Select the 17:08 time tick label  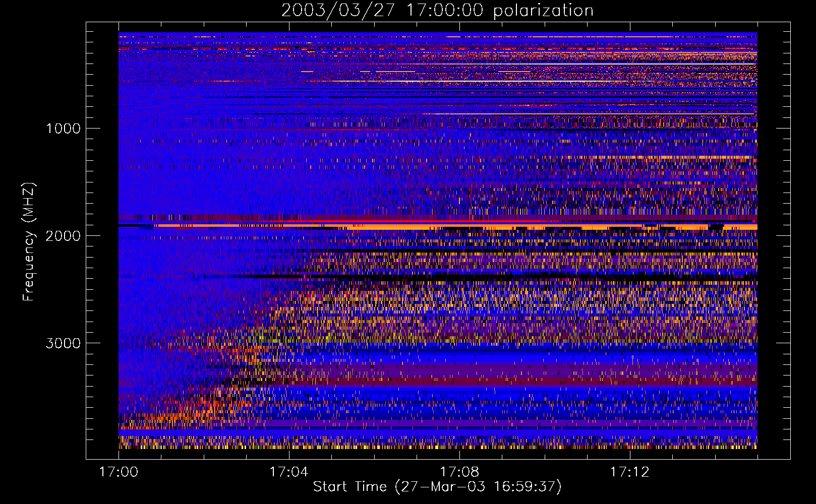point(459,472)
